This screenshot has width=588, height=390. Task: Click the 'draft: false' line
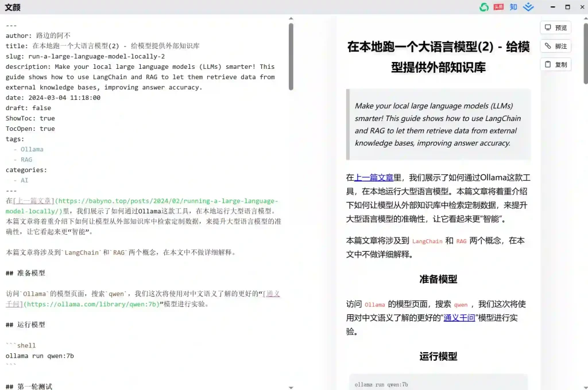coord(28,108)
